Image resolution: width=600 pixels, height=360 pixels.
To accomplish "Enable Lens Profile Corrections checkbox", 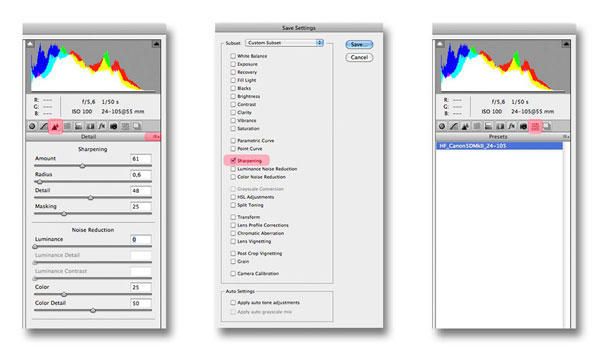I will pyautogui.click(x=233, y=225).
